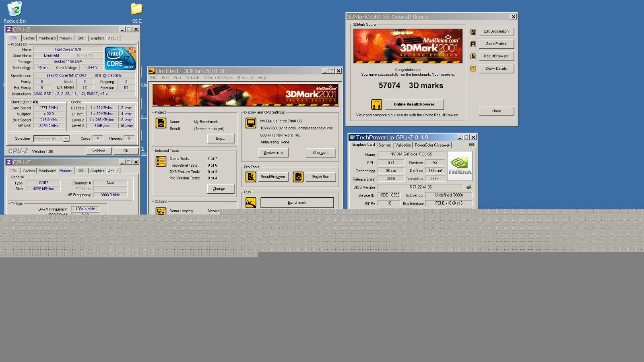
Task: Click the CPU name field Intel Core i7 870
Action: pyautogui.click(x=68, y=50)
